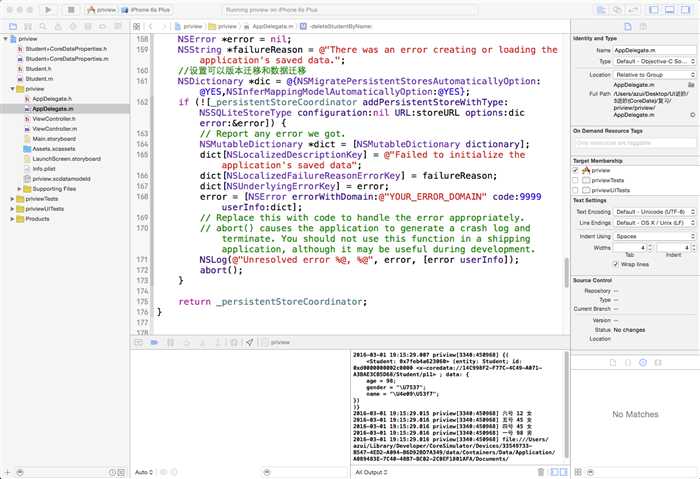Click the Run (play) button
The height and width of the screenshot is (479, 700).
pyautogui.click(x=48, y=10)
